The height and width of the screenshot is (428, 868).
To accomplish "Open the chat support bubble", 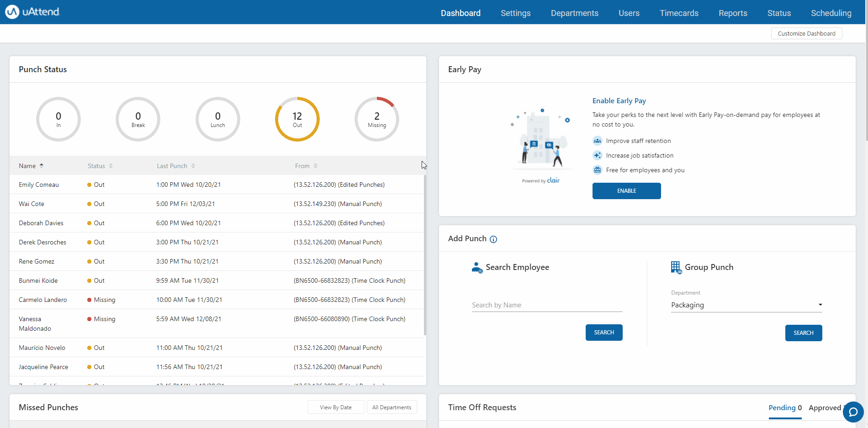I will [852, 412].
